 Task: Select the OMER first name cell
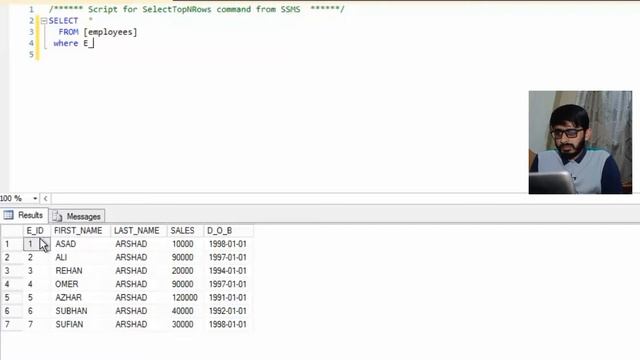[80, 284]
